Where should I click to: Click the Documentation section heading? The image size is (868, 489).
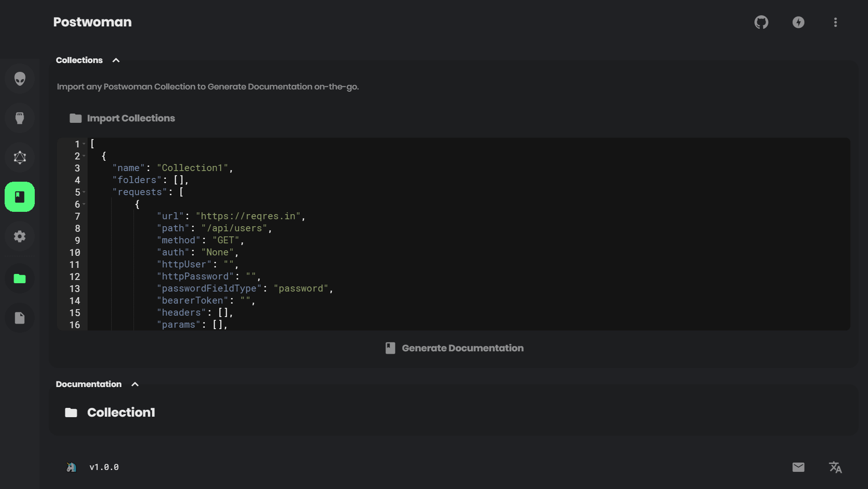click(x=89, y=384)
